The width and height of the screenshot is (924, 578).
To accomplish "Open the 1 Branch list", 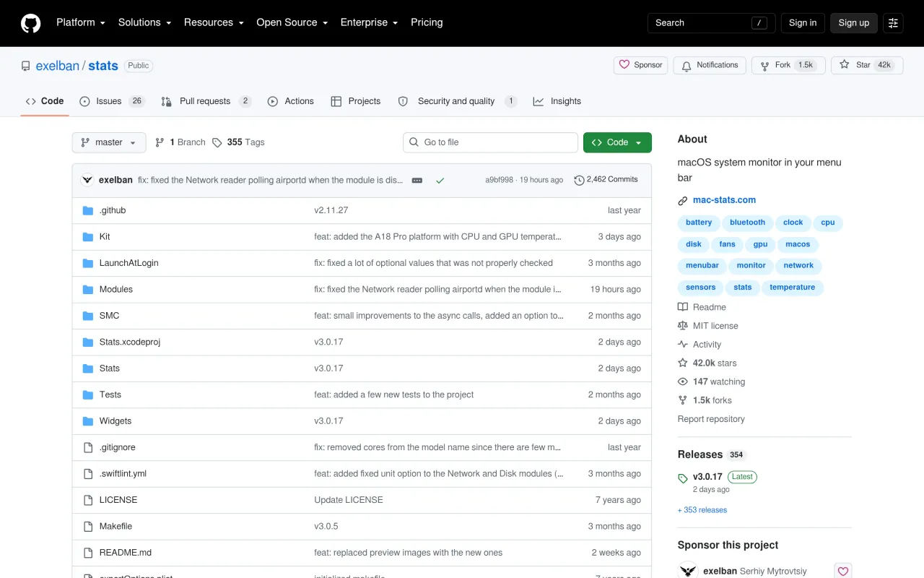I will (x=180, y=142).
